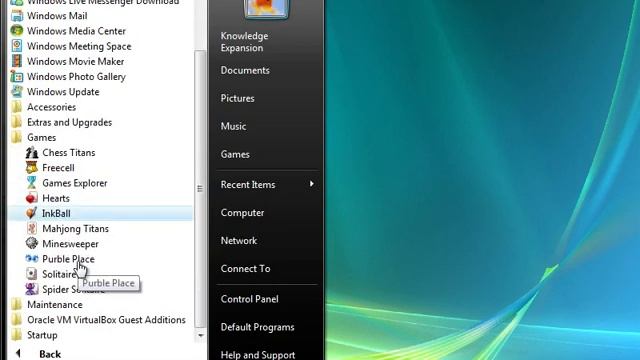Viewport: 640px width, 360px height.
Task: Open Control Panel
Action: pos(249,299)
